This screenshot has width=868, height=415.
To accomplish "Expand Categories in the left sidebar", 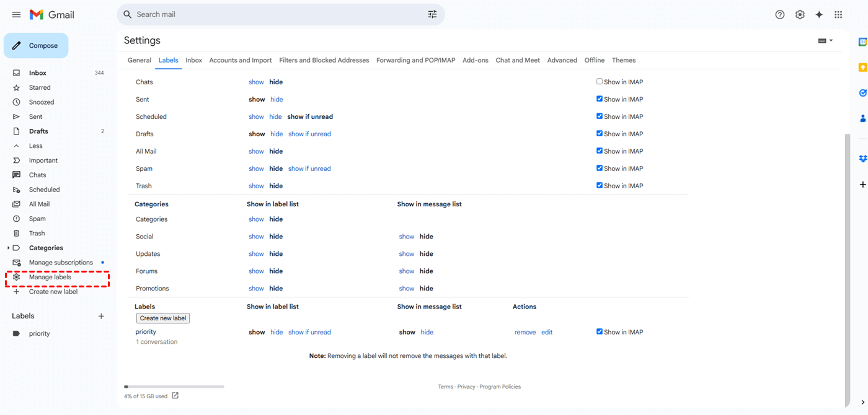I will coord(8,248).
